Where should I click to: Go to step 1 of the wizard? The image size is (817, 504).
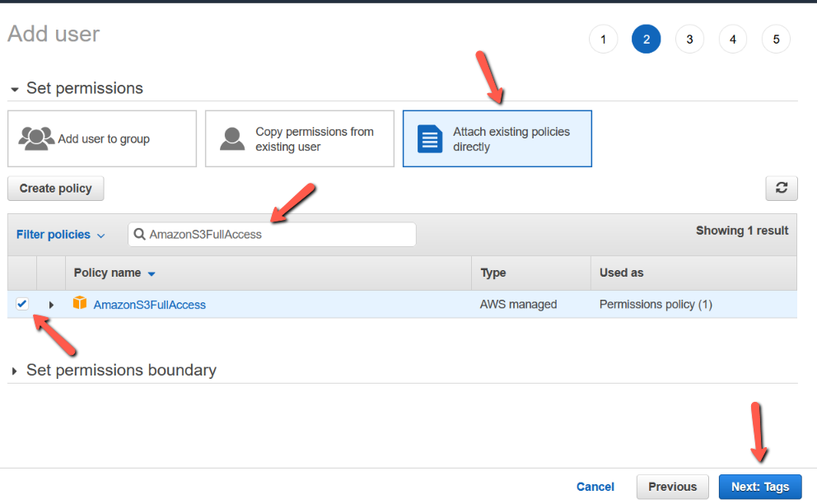(604, 39)
